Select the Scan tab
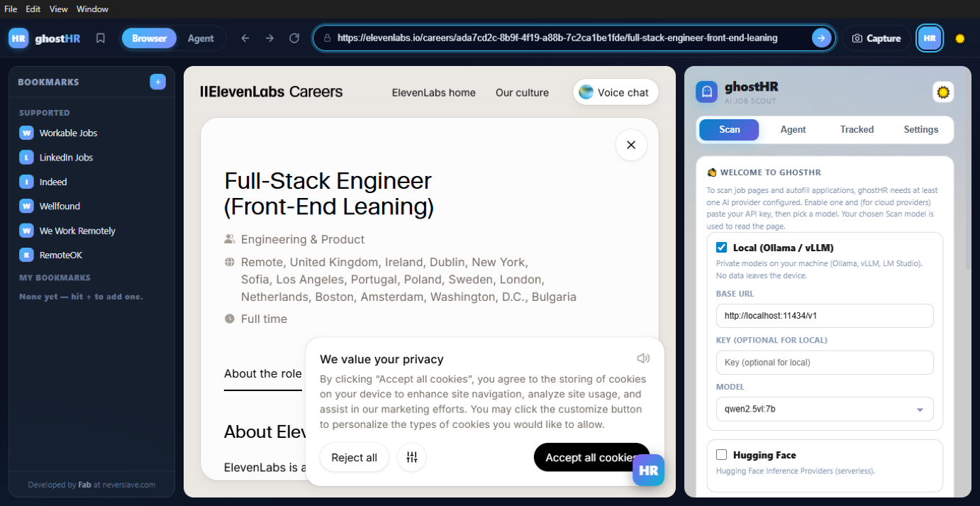Image resolution: width=980 pixels, height=506 pixels. 729,130
